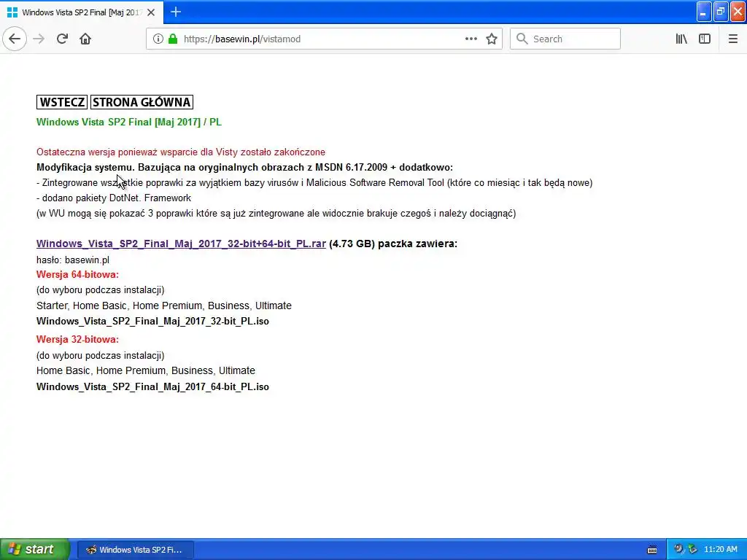
Task: Go back with the browser back arrow
Action: tap(15, 39)
